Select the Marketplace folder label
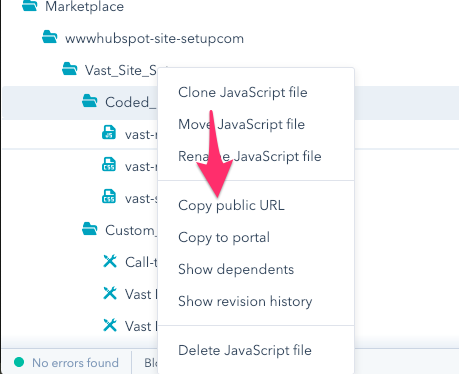This screenshot has height=374, width=459. 84,6
